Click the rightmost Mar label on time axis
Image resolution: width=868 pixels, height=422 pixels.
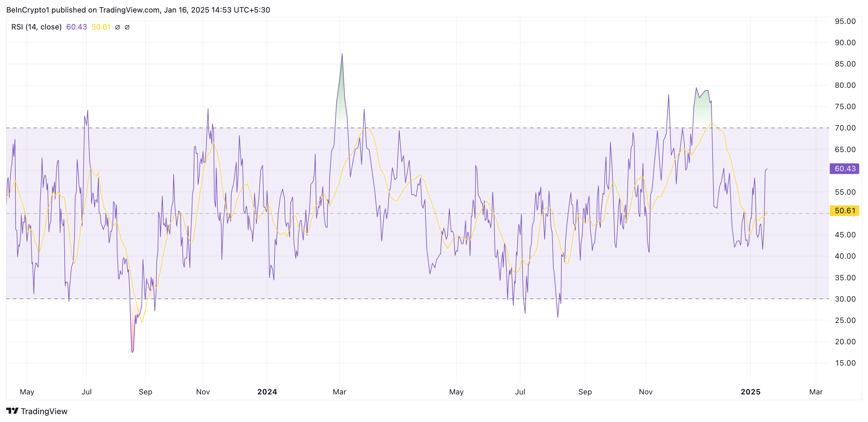click(816, 392)
